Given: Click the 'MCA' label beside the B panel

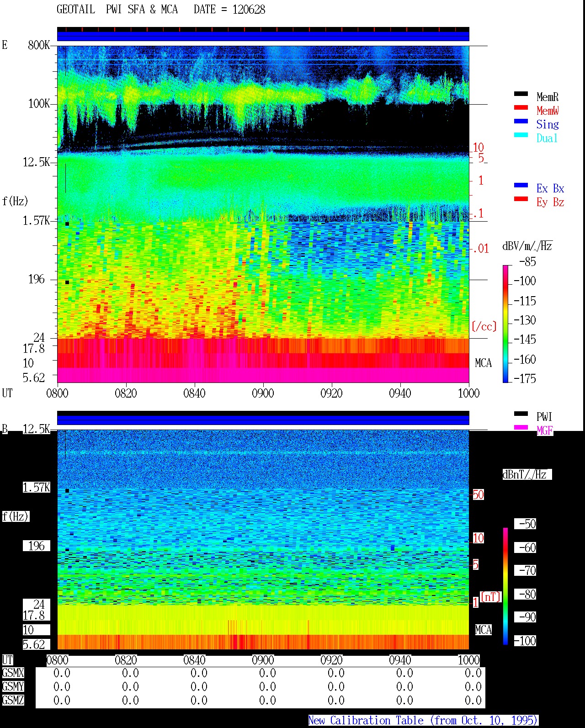Looking at the screenshot, I should click(483, 630).
